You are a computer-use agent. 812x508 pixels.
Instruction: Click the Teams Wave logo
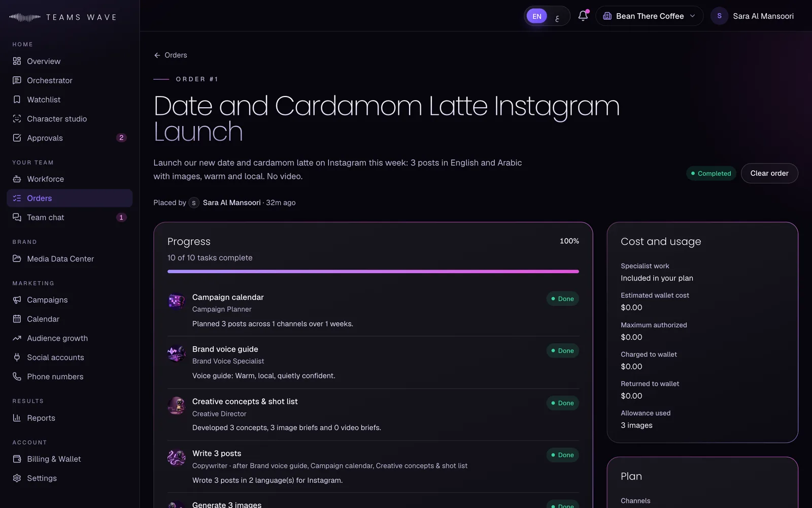tap(63, 17)
